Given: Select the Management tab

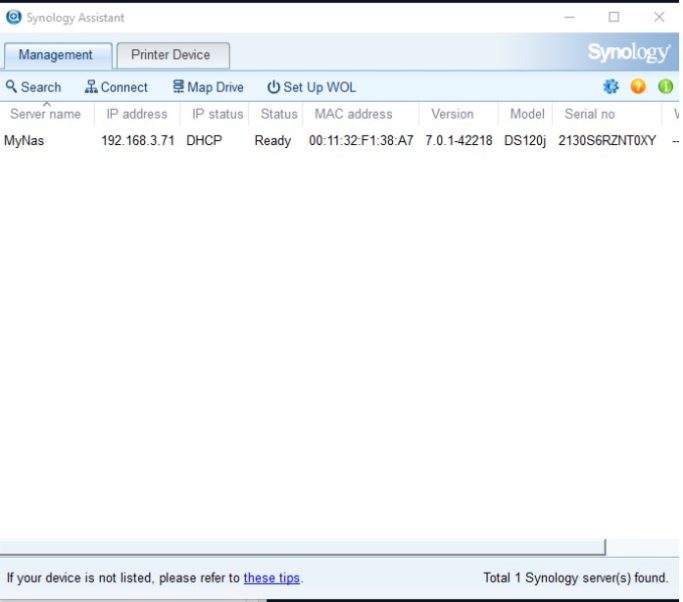Looking at the screenshot, I should pos(56,55).
